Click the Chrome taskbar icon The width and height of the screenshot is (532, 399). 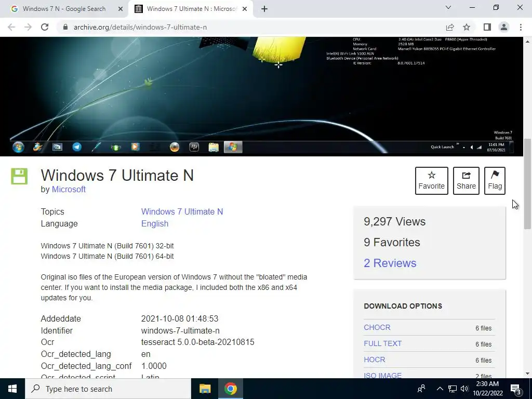(230, 389)
